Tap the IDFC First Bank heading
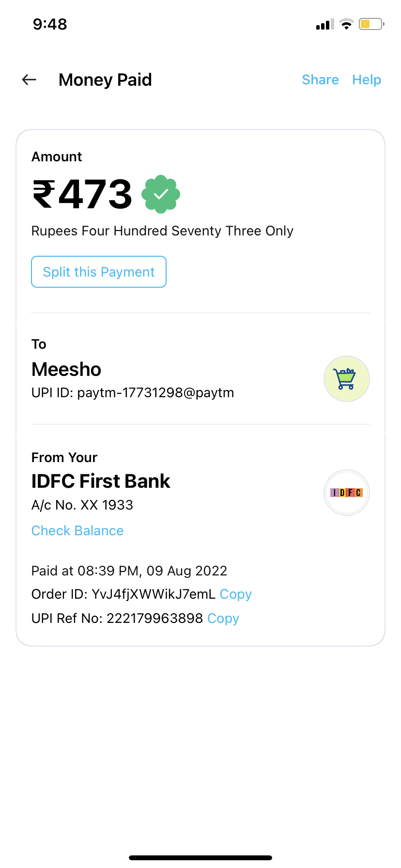Viewport: 401px width, 868px height. click(101, 481)
